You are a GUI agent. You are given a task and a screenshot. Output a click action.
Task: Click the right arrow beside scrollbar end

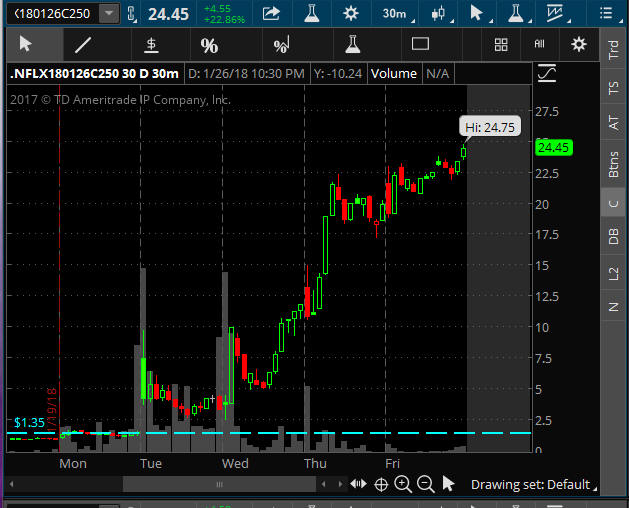(340, 484)
